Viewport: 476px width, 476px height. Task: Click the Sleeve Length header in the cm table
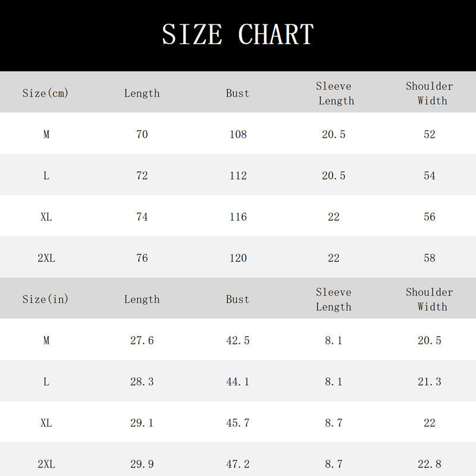click(x=334, y=93)
